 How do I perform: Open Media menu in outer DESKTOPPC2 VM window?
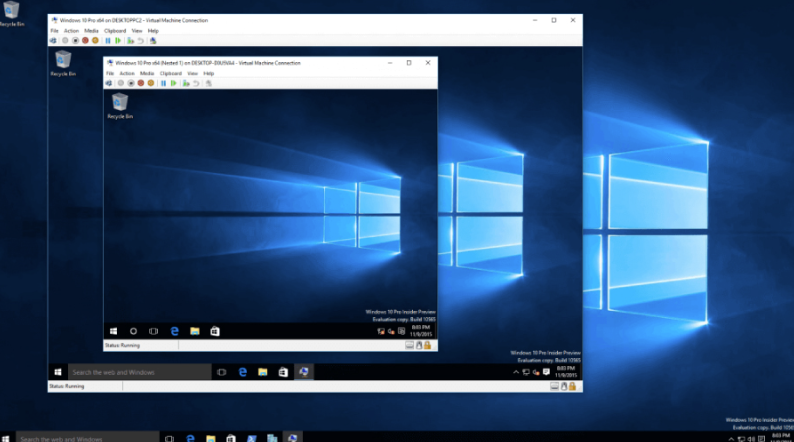click(x=91, y=31)
